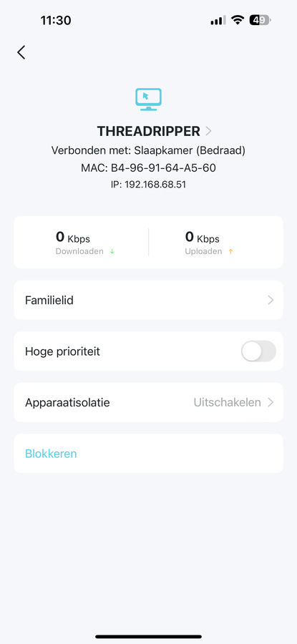Screen dimensions: 297x644
Task: Tap the Blokkeren link
Action: pos(51,454)
